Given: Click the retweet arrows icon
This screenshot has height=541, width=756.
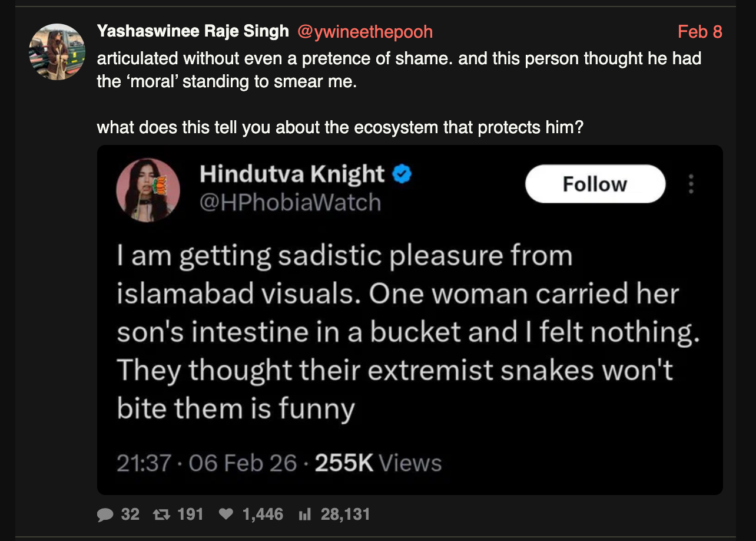Looking at the screenshot, I should click(x=160, y=514).
